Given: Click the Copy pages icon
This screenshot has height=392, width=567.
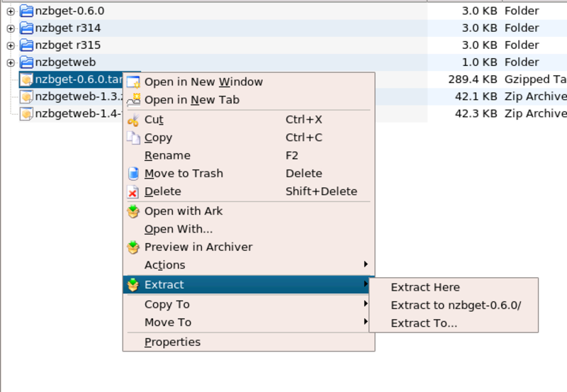Looking at the screenshot, I should [133, 138].
